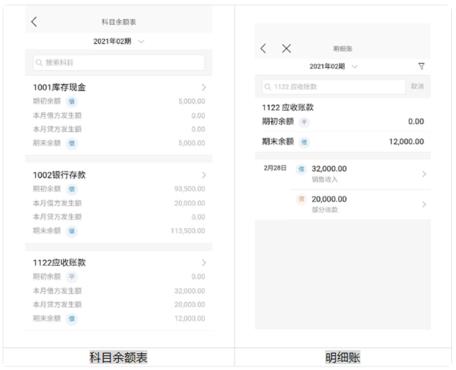Tap 1002银行存款 期初余额 direction badge
Screen dimensions: 456x370
point(72,189)
